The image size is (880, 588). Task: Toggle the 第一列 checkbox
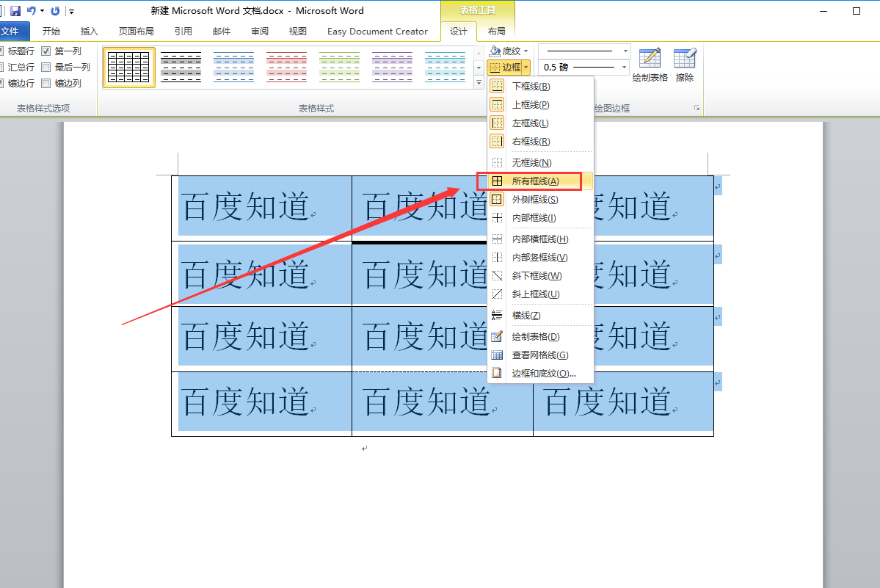click(46, 51)
